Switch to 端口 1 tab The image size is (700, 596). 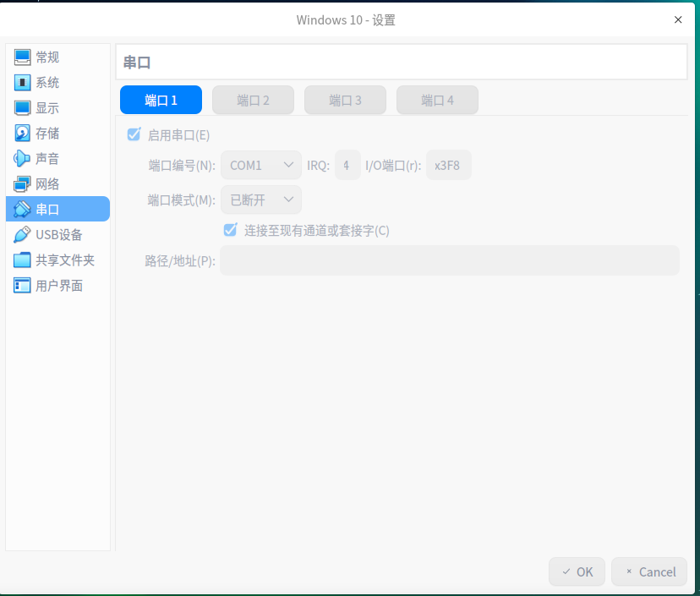click(x=161, y=100)
